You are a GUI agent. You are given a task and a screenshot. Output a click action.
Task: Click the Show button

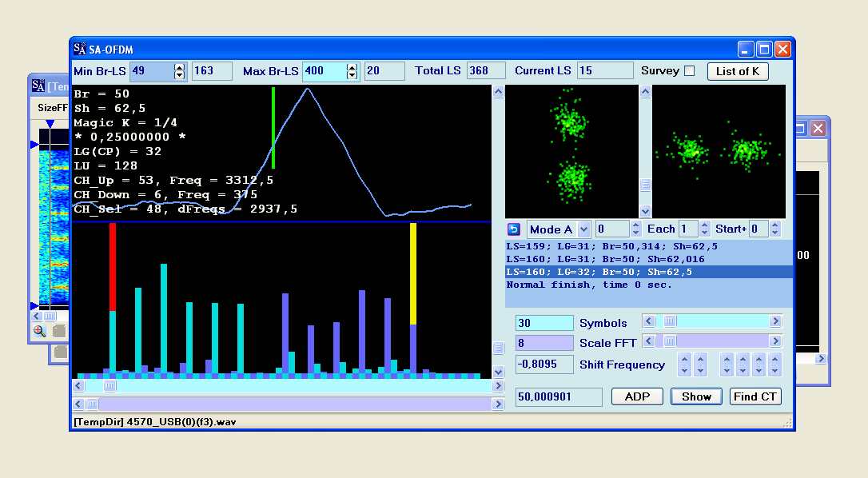(696, 396)
